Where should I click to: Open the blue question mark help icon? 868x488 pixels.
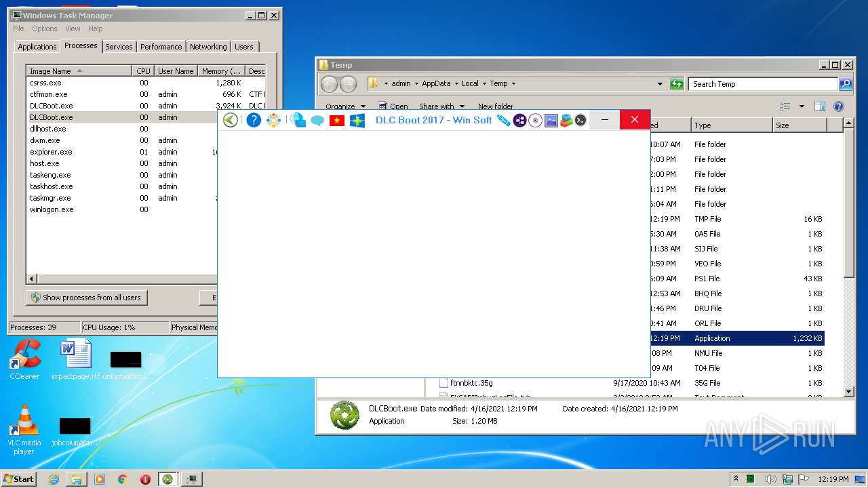[x=254, y=120]
